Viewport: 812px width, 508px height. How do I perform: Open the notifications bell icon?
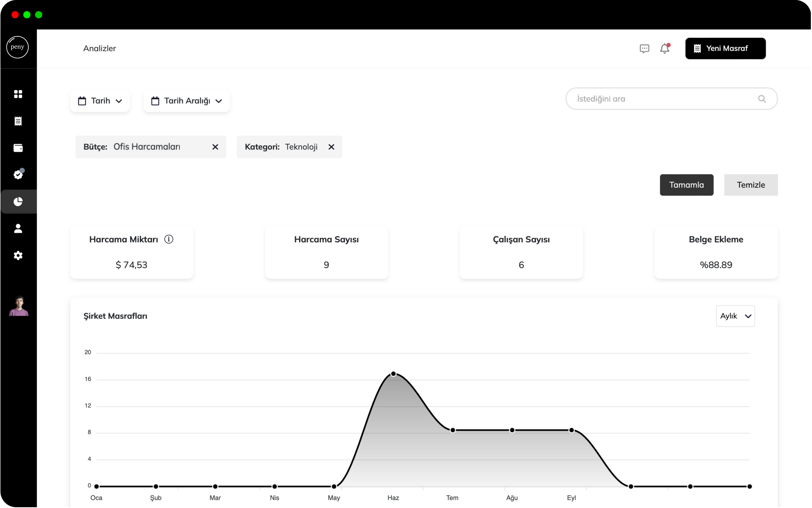tap(665, 48)
